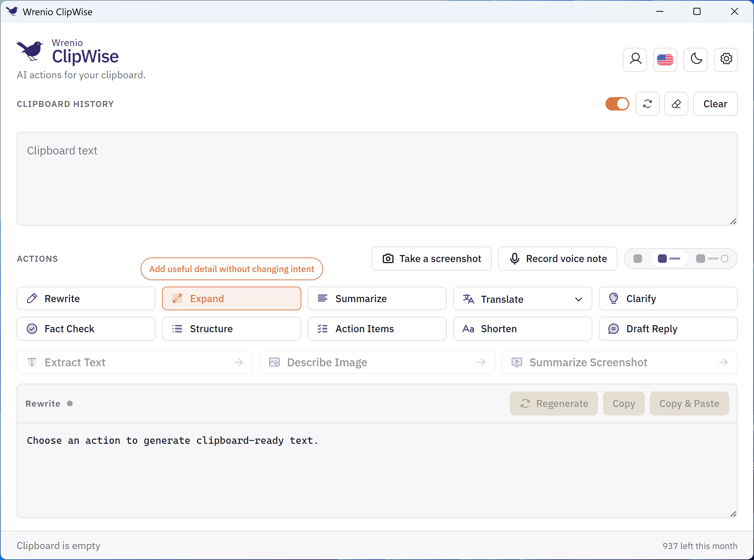
Task: Click 'Clipboard is empty' status text
Action: click(x=58, y=546)
